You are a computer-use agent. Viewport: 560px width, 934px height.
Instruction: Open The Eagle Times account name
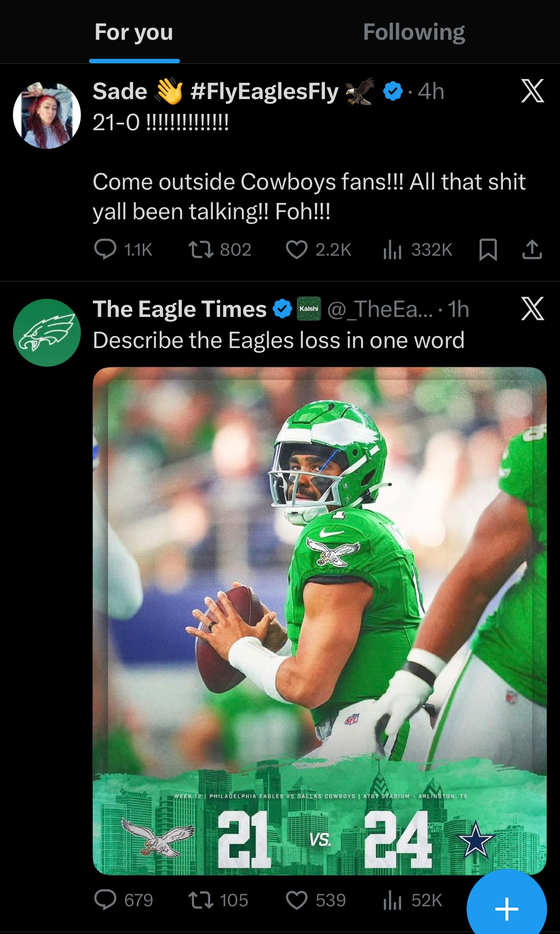179,309
